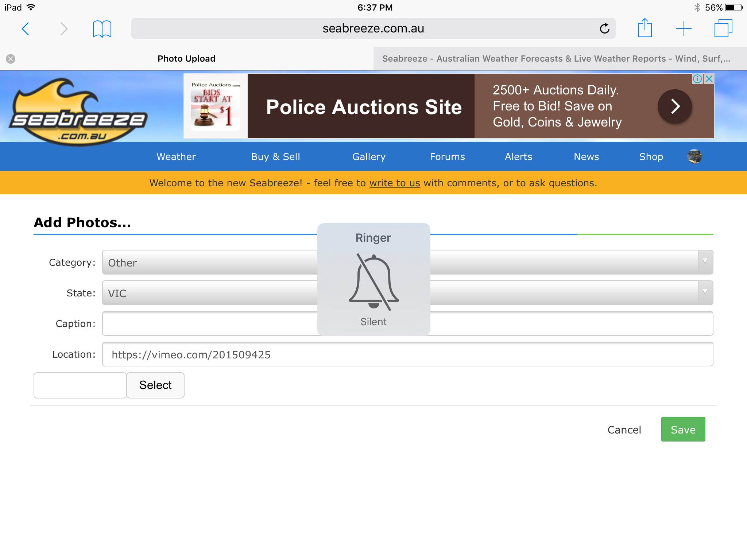Click the green Save button

coord(683,429)
